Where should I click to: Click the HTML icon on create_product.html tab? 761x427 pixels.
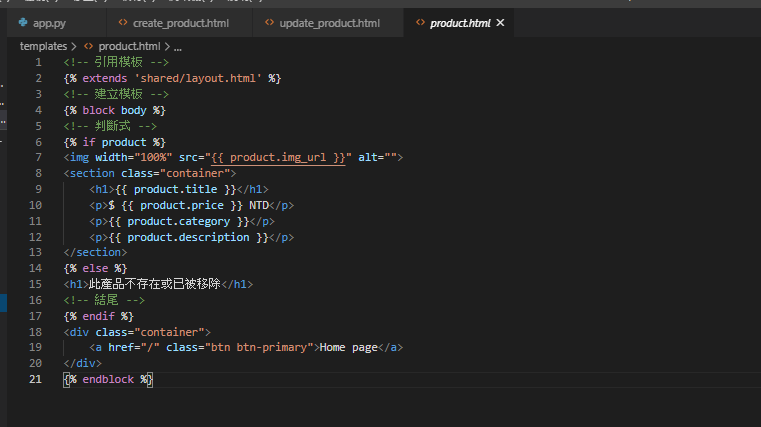tap(123, 23)
